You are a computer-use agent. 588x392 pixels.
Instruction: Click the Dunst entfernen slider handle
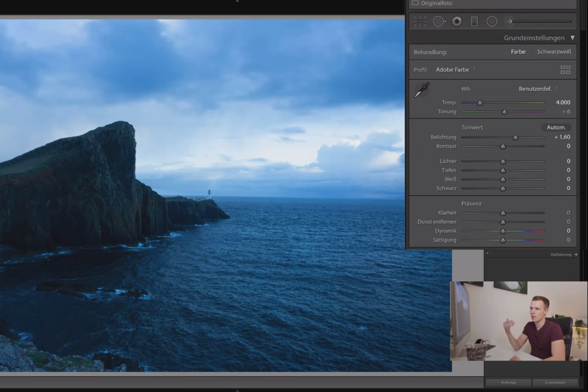[503, 222]
